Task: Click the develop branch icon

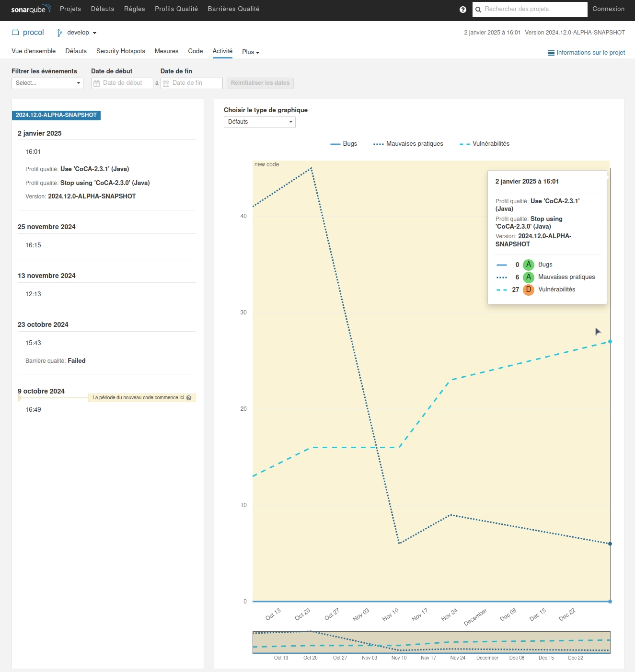Action: (59, 33)
